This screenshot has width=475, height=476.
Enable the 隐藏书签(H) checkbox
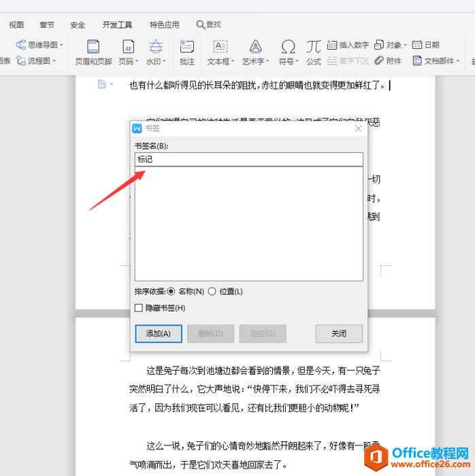(139, 308)
